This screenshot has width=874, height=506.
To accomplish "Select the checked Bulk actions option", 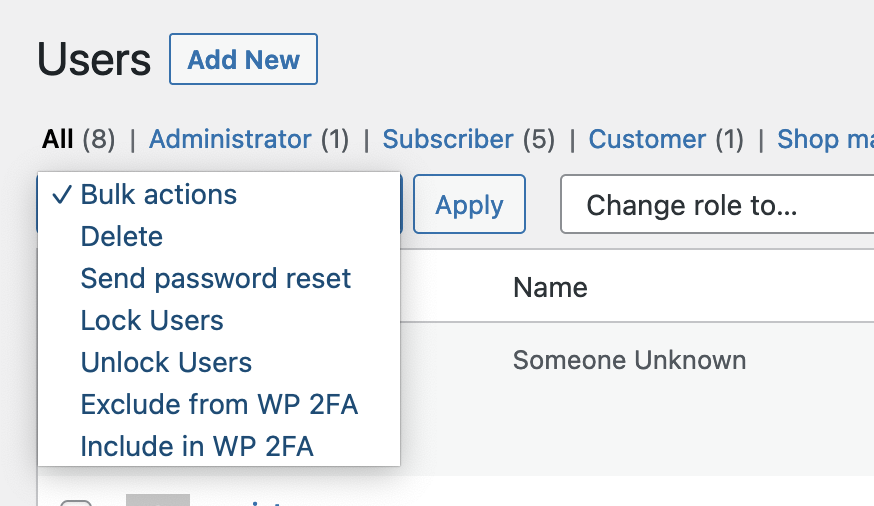I will point(158,194).
